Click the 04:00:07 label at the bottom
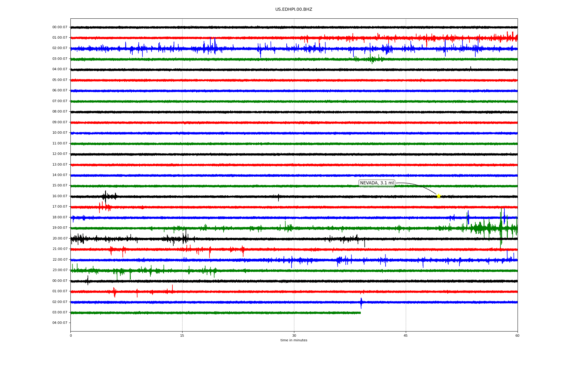 60,323
